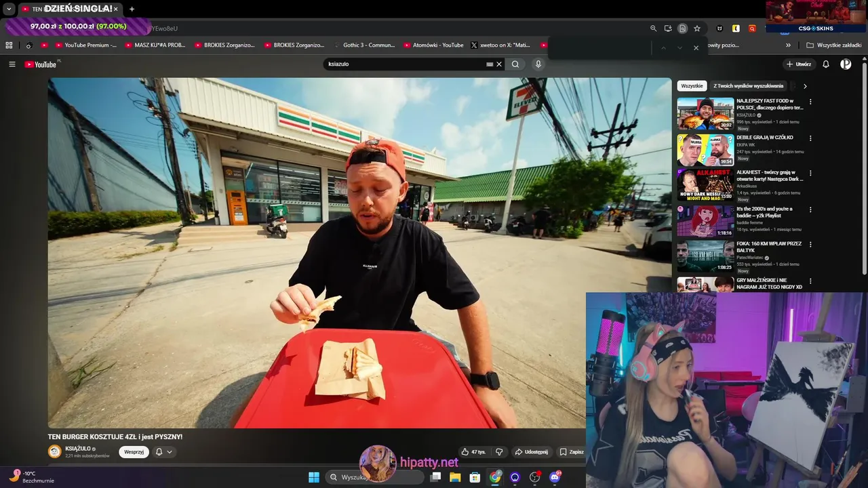Open Utwórz create menu

tap(799, 64)
